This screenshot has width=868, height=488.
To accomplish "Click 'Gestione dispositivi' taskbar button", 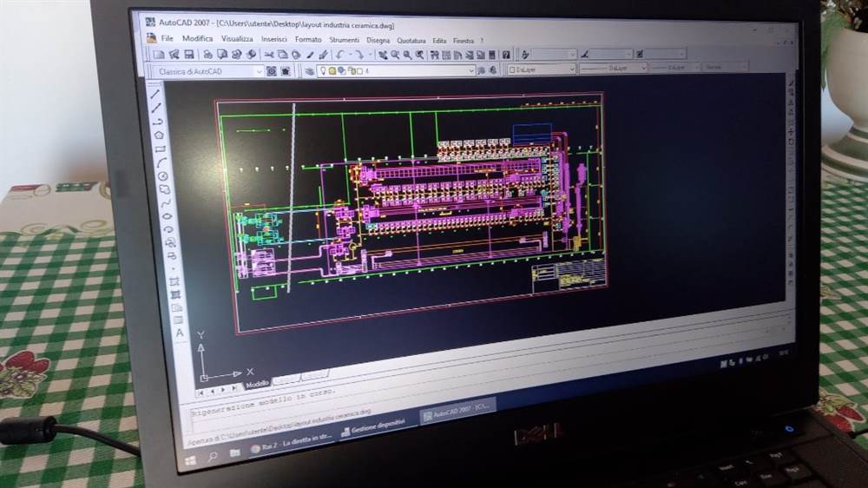I will (x=372, y=426).
